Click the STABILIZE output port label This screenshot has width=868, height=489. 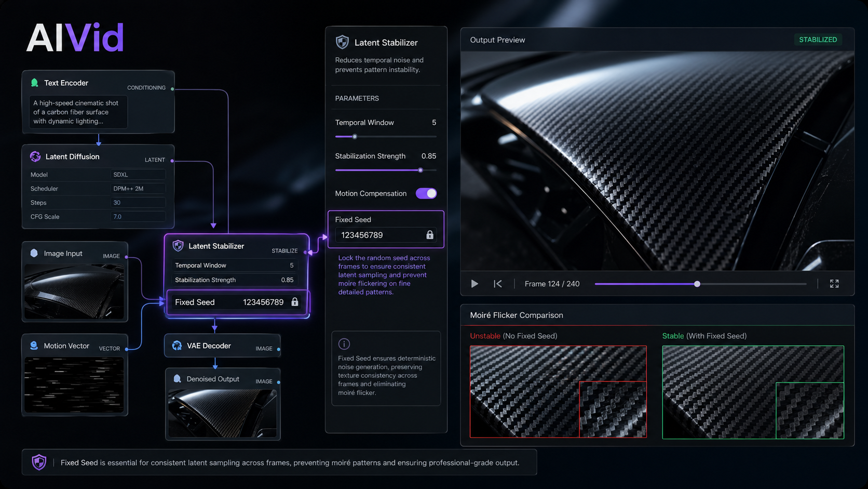pos(284,251)
